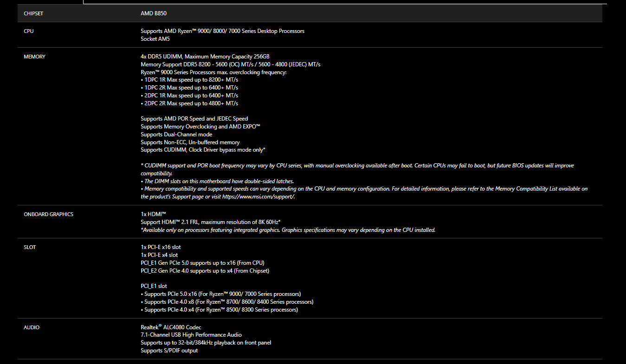Click the Supports Dual-Channel mode line
626x364 pixels.
click(x=176, y=134)
